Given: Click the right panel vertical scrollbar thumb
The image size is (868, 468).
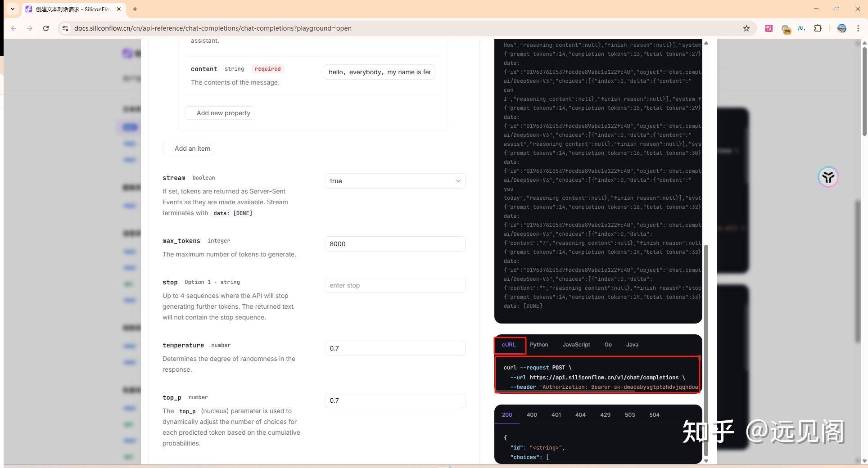Looking at the screenshot, I should 706,350.
